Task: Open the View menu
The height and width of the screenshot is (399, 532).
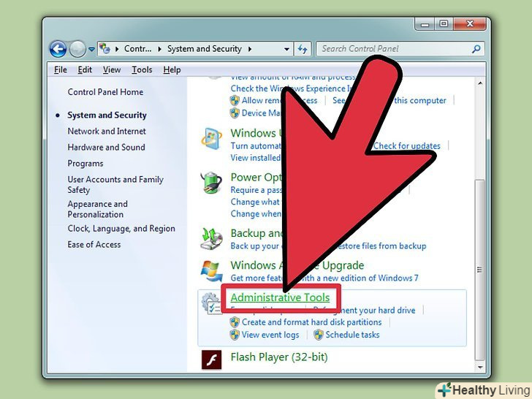Action: pos(112,70)
